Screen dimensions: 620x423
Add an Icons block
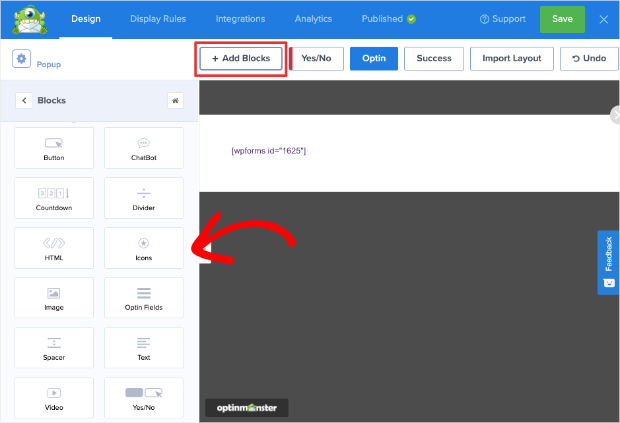pos(144,248)
